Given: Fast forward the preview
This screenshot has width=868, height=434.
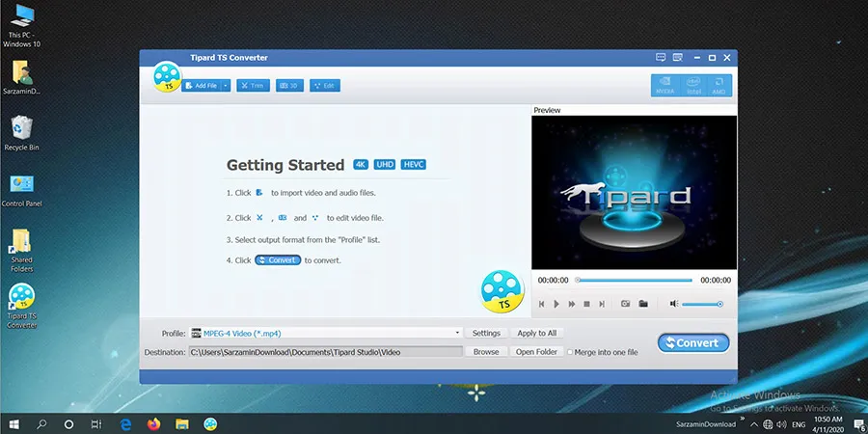Looking at the screenshot, I should (572, 304).
